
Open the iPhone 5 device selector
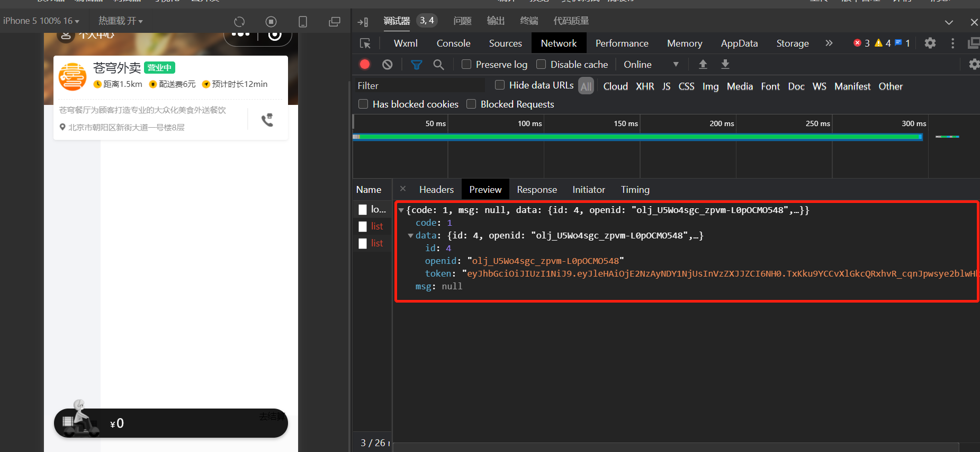(x=41, y=21)
